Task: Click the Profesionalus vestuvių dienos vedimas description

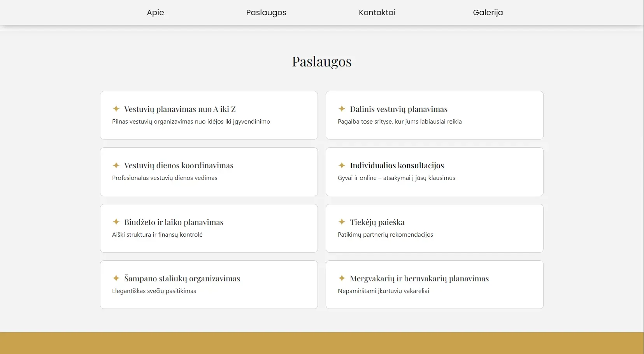Action: (x=165, y=178)
